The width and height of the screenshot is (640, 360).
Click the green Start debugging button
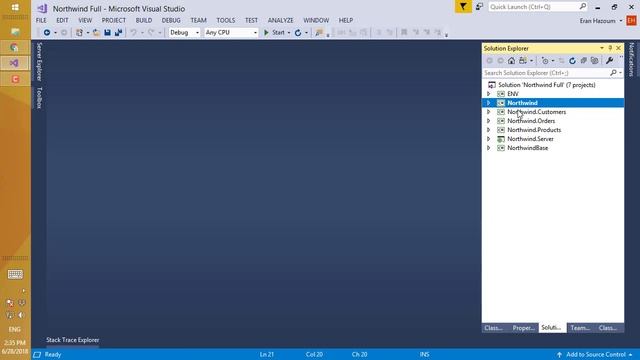[x=274, y=33]
